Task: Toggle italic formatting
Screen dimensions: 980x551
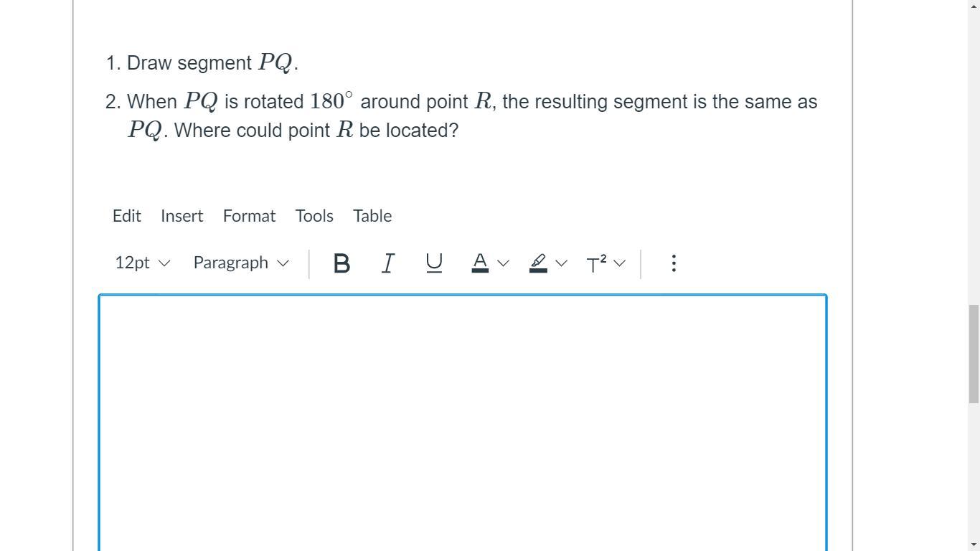Action: coord(387,263)
